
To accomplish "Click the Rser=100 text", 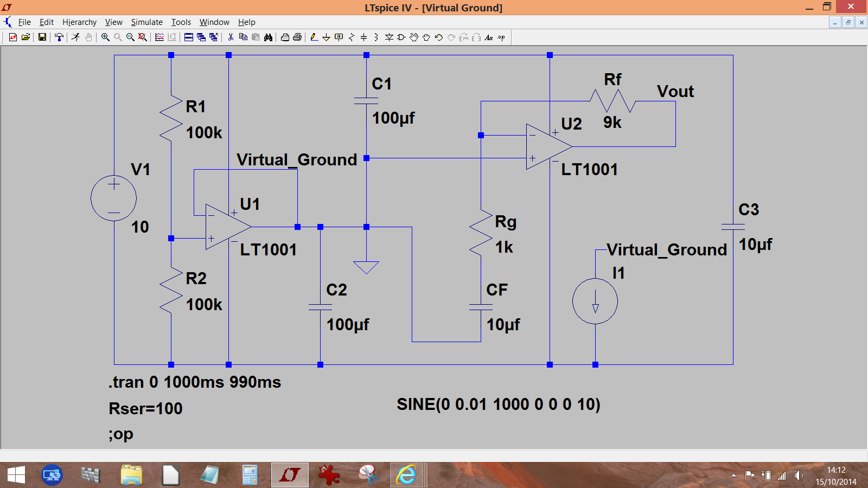I will 145,408.
